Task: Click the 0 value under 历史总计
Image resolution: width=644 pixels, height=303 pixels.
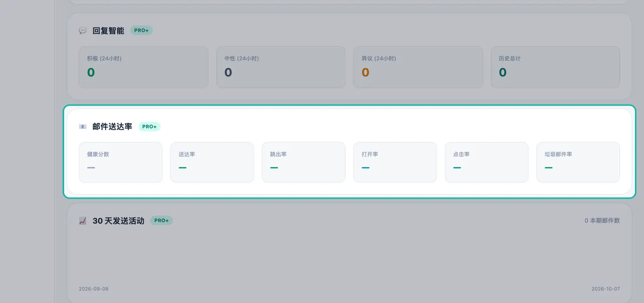Action: coord(503,72)
